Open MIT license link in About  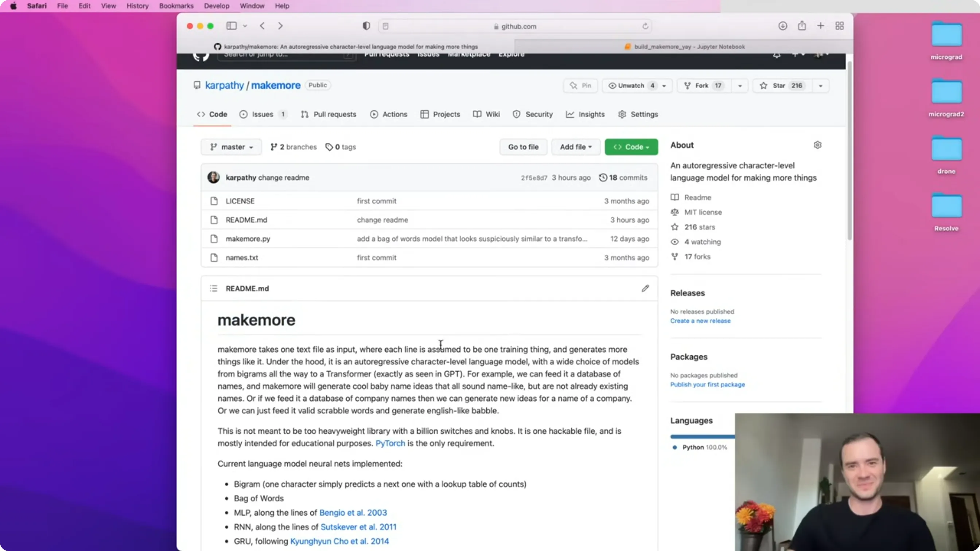pyautogui.click(x=696, y=212)
